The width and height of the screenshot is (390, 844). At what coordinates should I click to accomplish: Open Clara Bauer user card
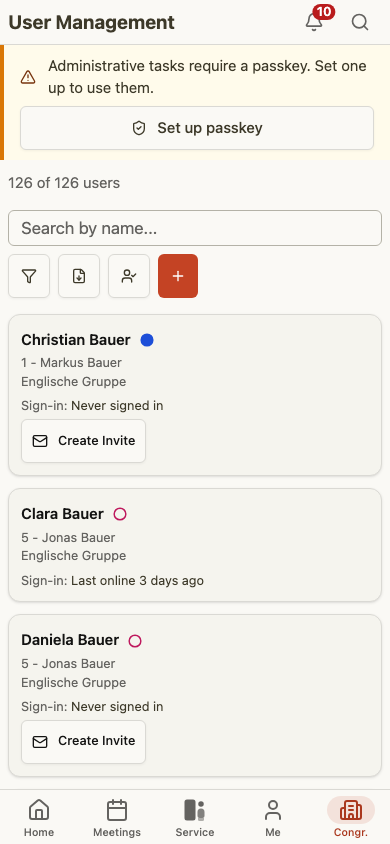point(195,545)
